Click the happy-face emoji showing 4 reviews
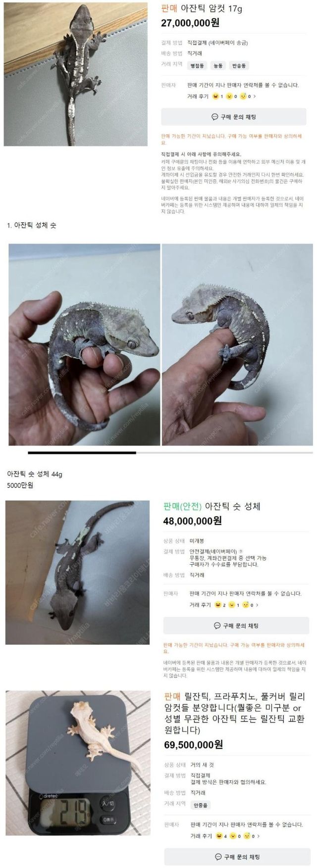Image resolution: width=317 pixels, height=868 pixels. (219, 836)
